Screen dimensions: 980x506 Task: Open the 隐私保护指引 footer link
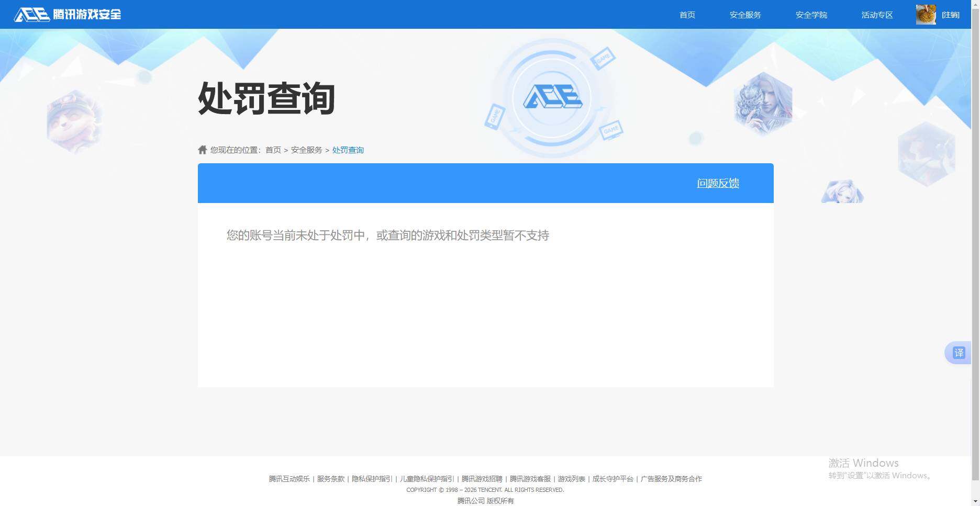click(x=371, y=479)
